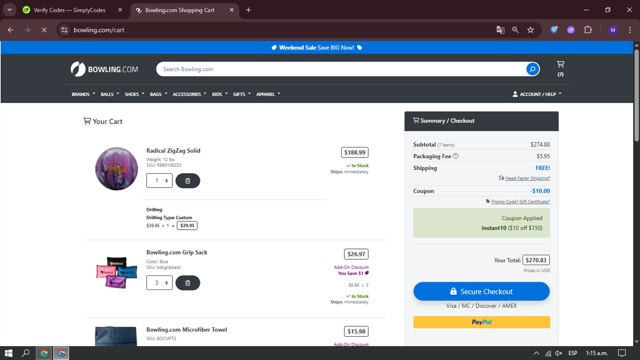
Task: Click the $188.99 price box
Action: (355, 152)
